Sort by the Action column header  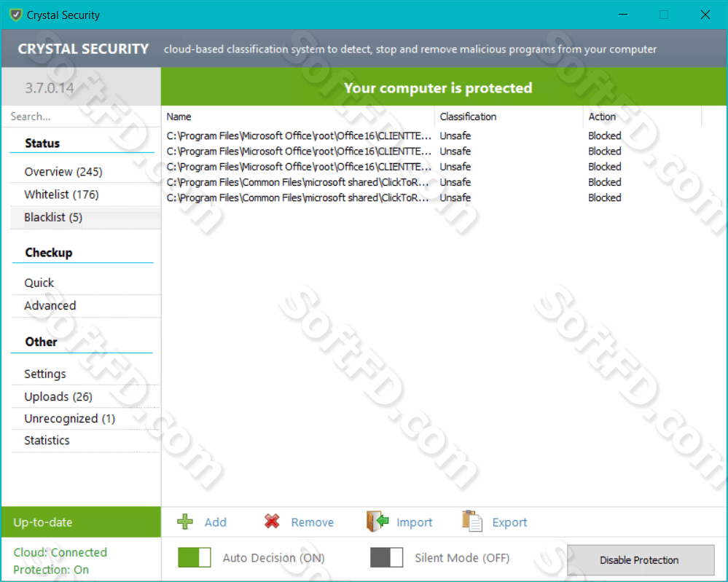(x=642, y=117)
